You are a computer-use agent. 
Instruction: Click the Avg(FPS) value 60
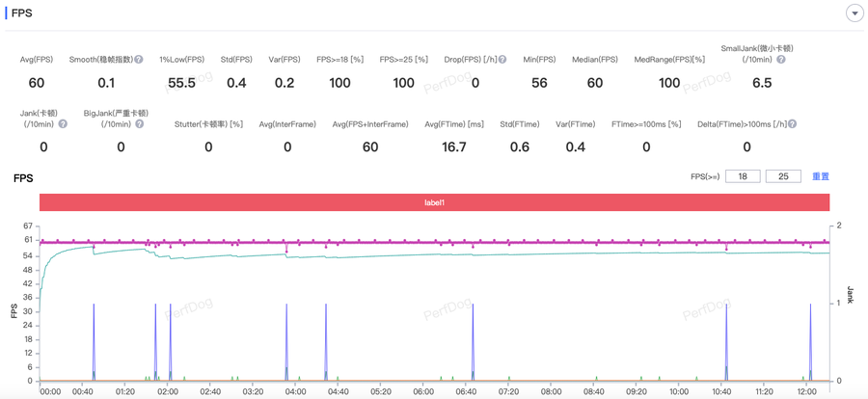click(x=37, y=83)
